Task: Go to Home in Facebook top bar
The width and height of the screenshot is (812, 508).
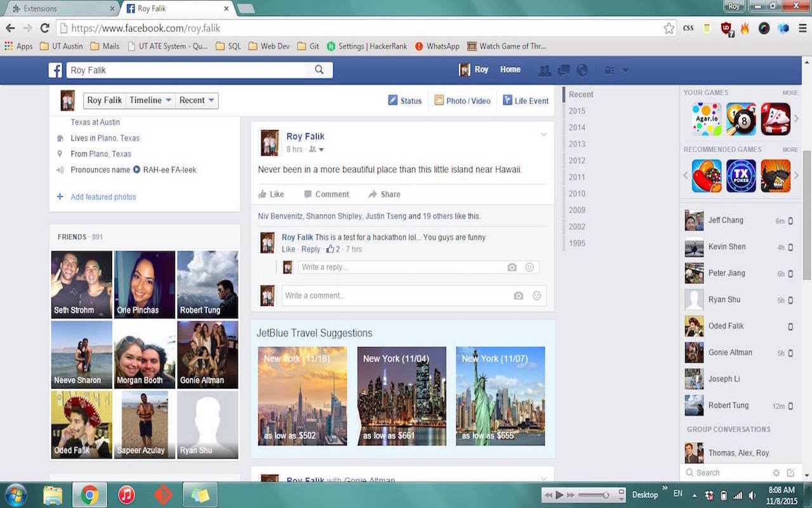Action: coord(510,70)
